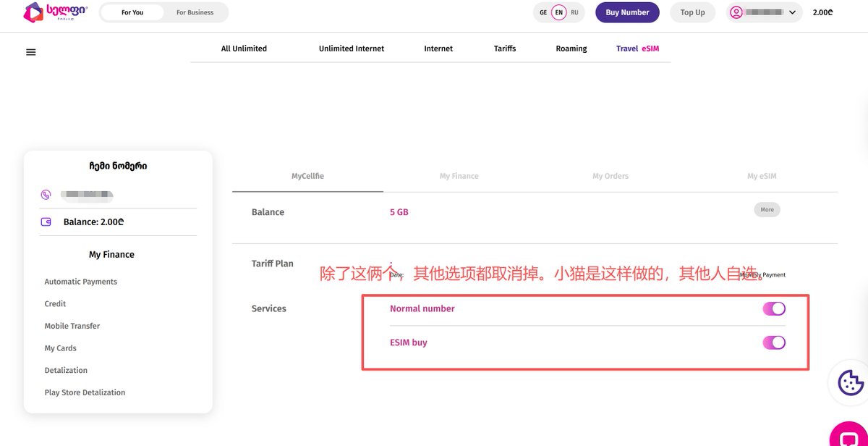
Task: Click the Balance: 2.00₾ sidebar text
Action: tap(93, 222)
